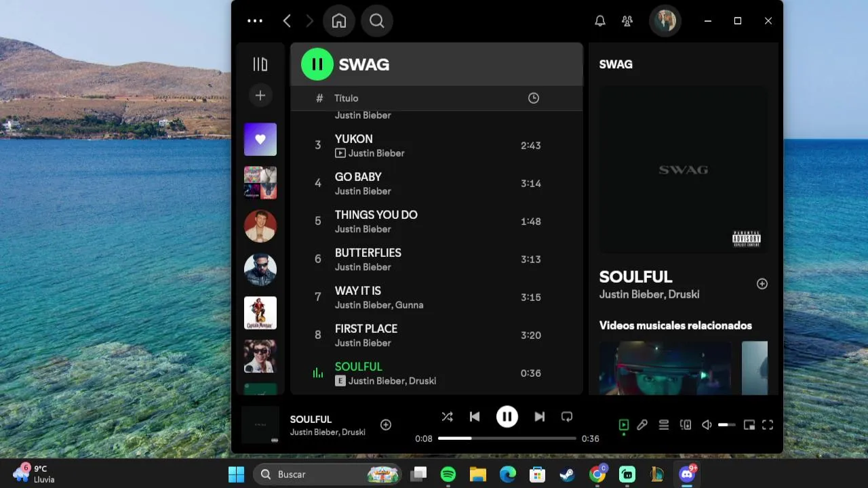Click the Título column header

[x=346, y=98]
